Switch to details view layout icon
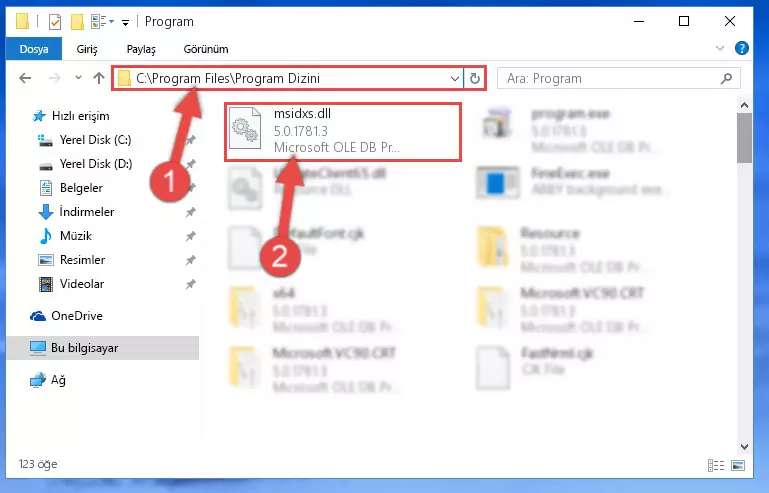This screenshot has width=769, height=493. click(716, 465)
